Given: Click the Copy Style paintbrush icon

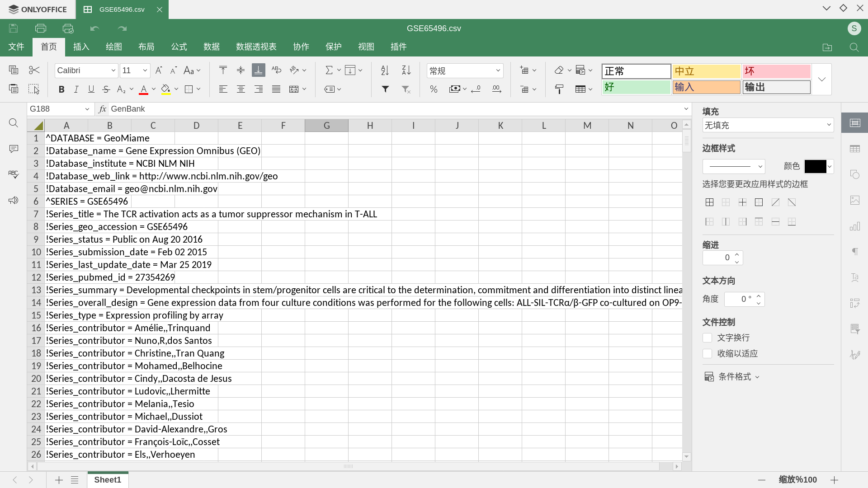Looking at the screenshot, I should (559, 89).
